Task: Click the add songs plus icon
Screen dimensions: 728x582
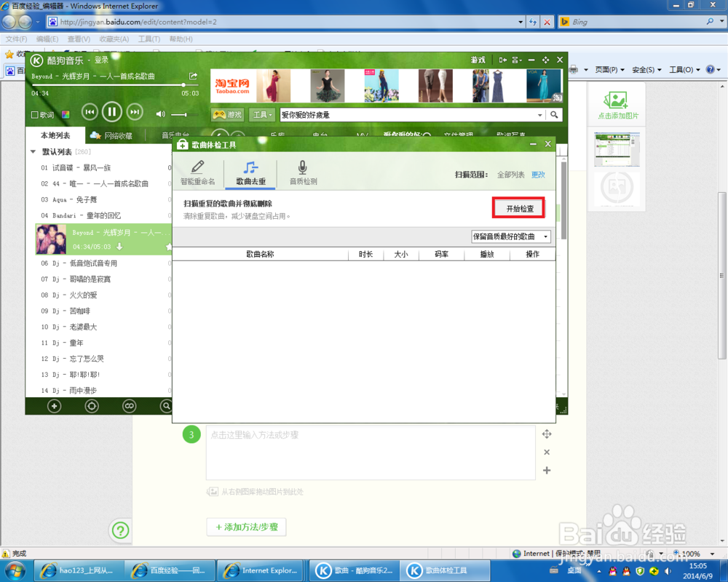Action: tap(55, 406)
